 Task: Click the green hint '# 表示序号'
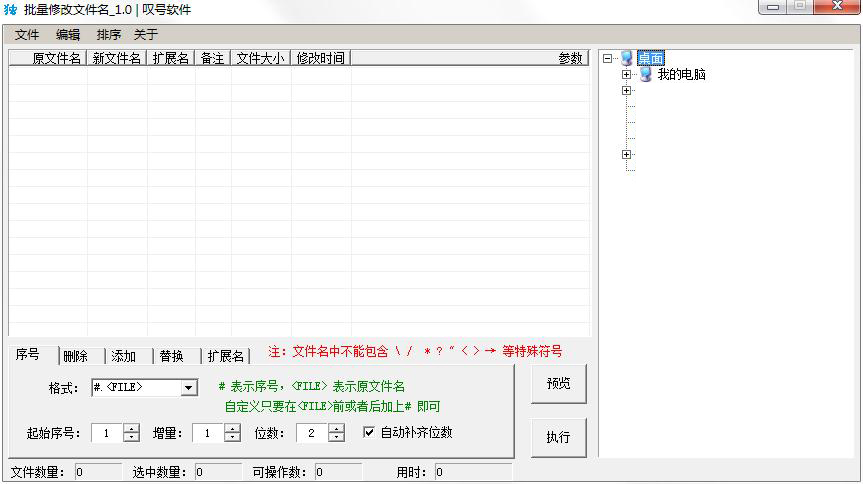[250, 387]
